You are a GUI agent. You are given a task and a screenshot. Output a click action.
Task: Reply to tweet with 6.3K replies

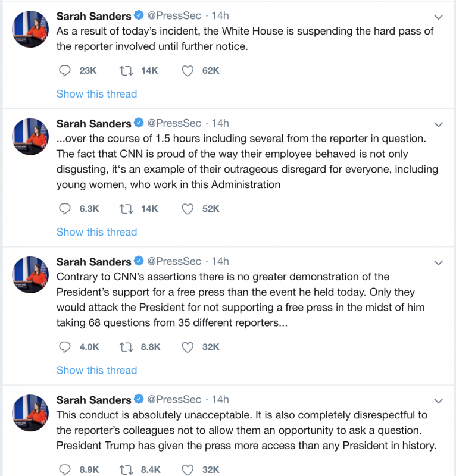65,209
